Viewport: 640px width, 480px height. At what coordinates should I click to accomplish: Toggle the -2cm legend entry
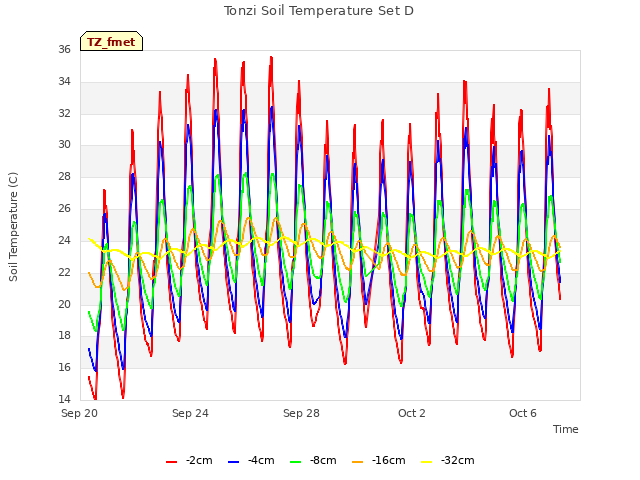pyautogui.click(x=189, y=460)
